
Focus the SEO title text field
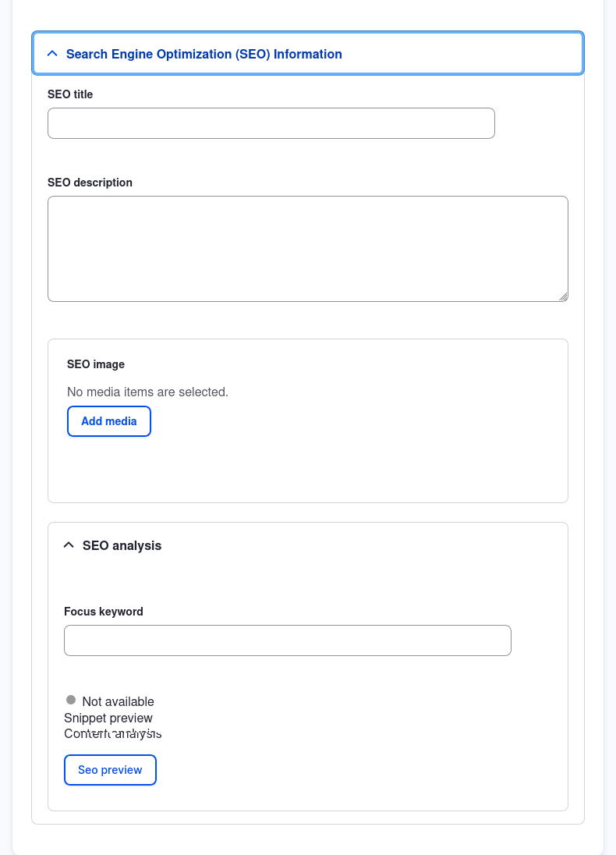(271, 122)
